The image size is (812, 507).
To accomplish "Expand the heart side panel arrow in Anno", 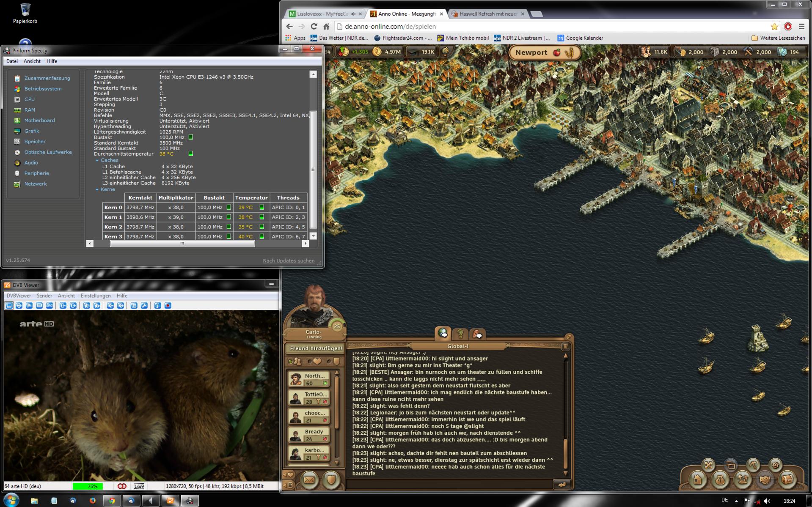I will click(289, 475).
